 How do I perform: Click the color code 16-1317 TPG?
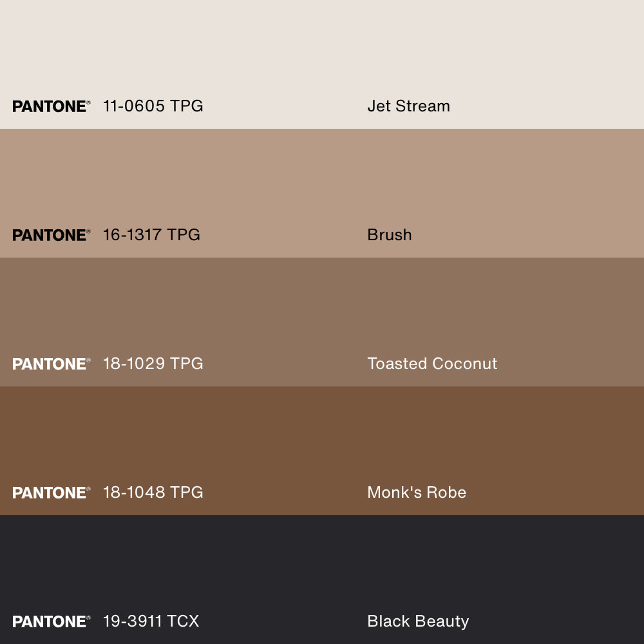pos(151,235)
